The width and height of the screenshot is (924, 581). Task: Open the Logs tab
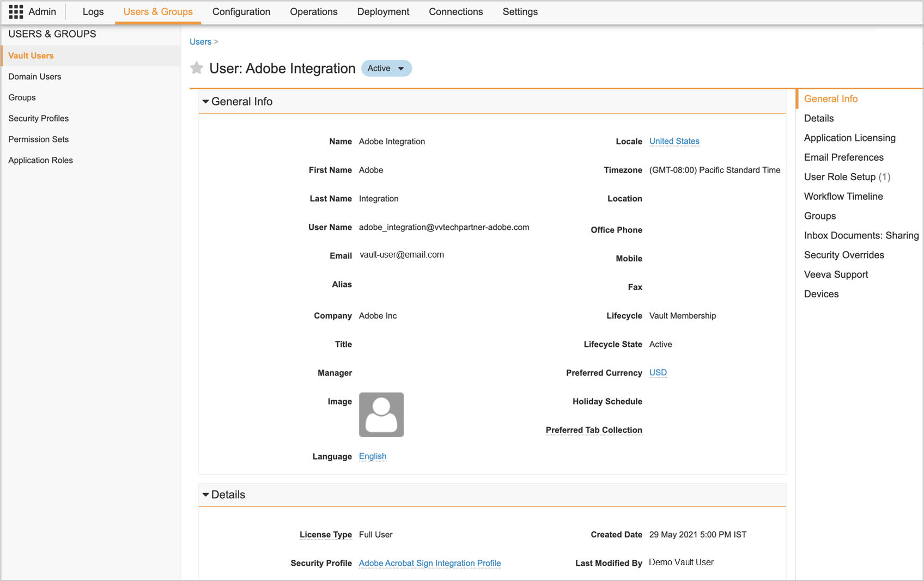pos(93,11)
